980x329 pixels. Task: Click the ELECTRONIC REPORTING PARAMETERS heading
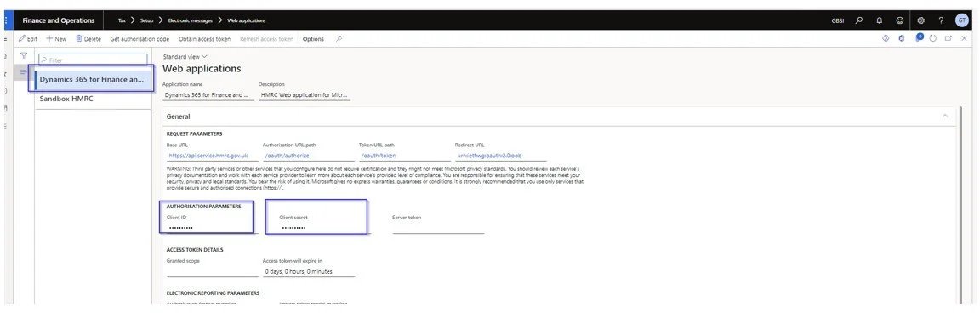tap(213, 292)
